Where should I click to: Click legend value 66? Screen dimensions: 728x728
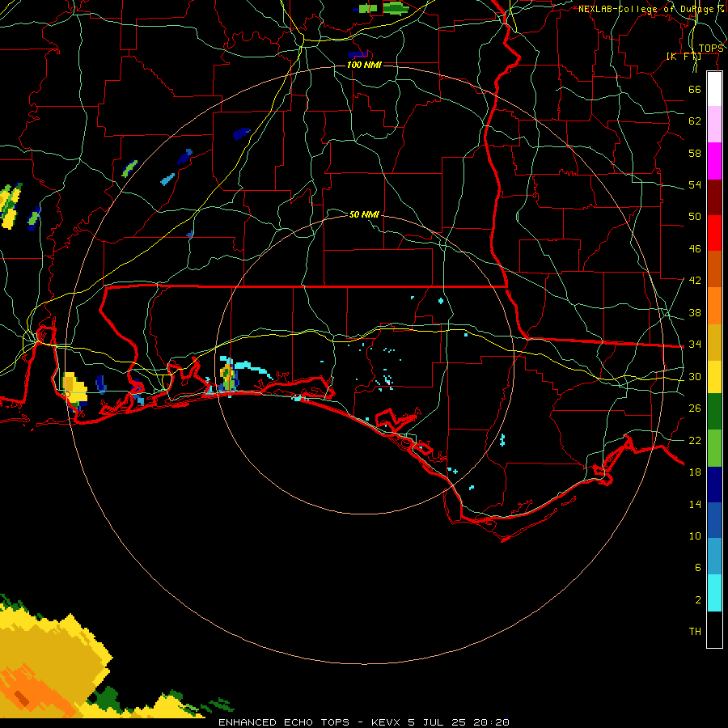tap(695, 89)
